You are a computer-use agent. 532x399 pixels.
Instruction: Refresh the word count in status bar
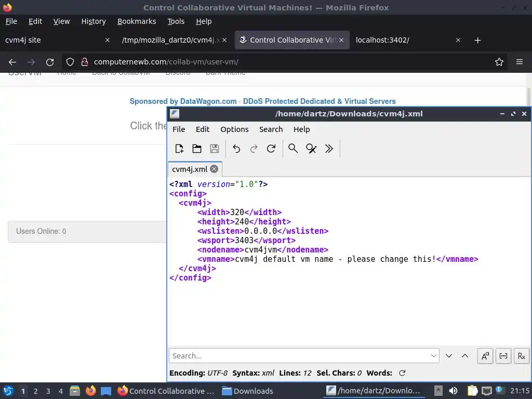(x=403, y=373)
